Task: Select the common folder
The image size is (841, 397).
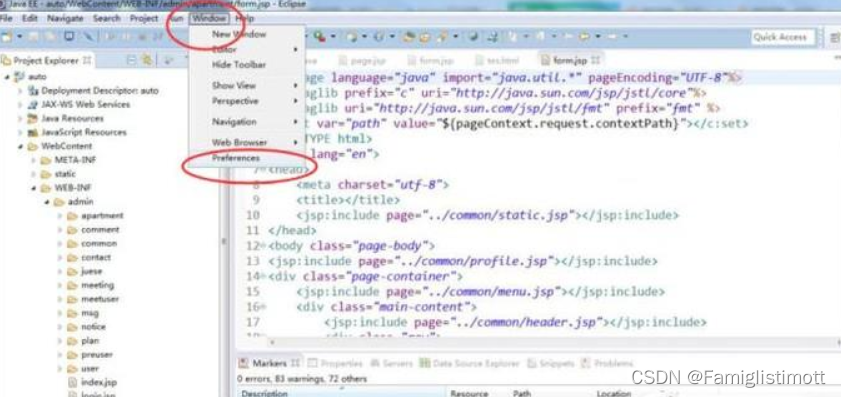Action: (x=99, y=244)
